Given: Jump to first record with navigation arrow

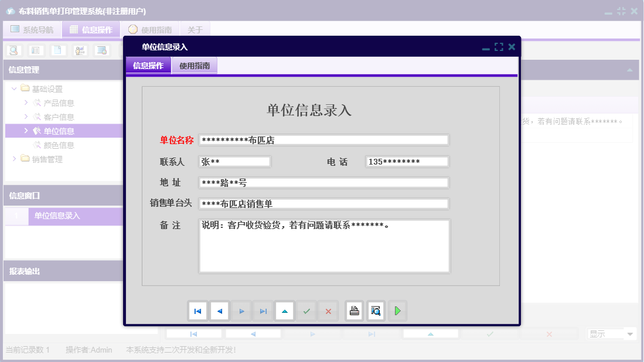Looking at the screenshot, I should click(197, 311).
